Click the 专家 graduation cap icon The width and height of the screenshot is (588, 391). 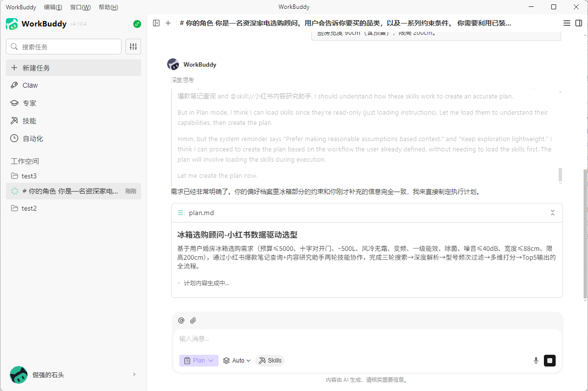pos(14,103)
